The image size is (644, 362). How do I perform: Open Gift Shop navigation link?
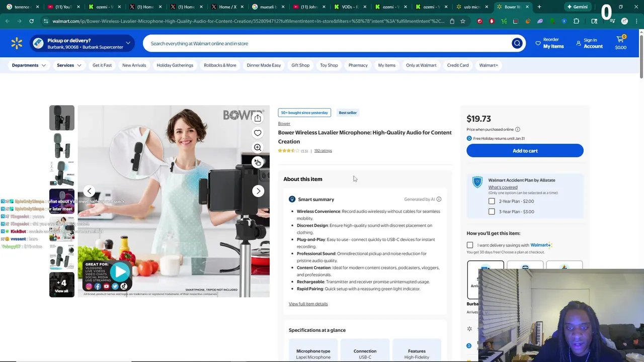300,65
